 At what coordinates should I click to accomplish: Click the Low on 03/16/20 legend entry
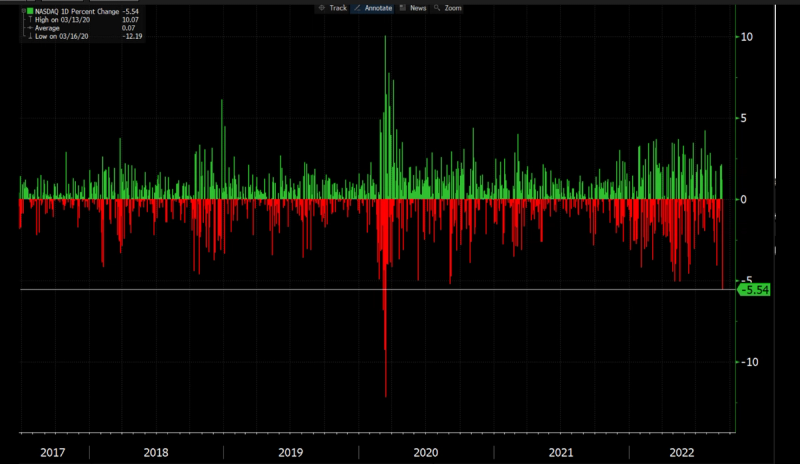tap(62, 36)
